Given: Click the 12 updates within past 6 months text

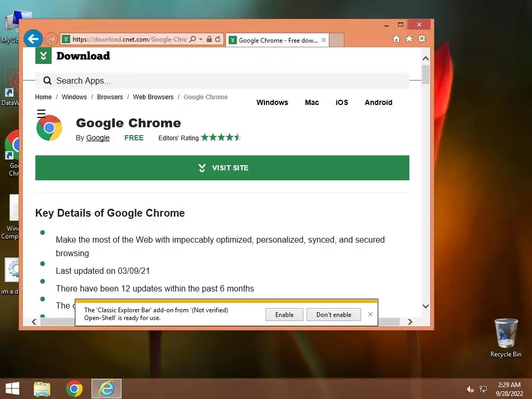Looking at the screenshot, I should (155, 288).
